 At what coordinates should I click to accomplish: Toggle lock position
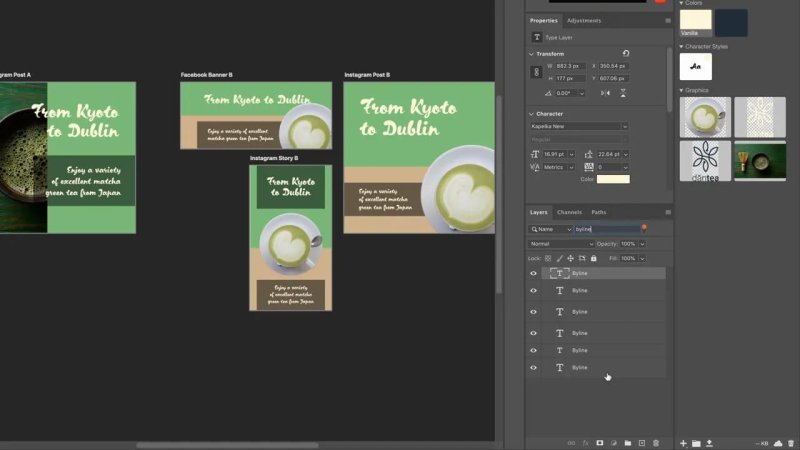coord(570,259)
